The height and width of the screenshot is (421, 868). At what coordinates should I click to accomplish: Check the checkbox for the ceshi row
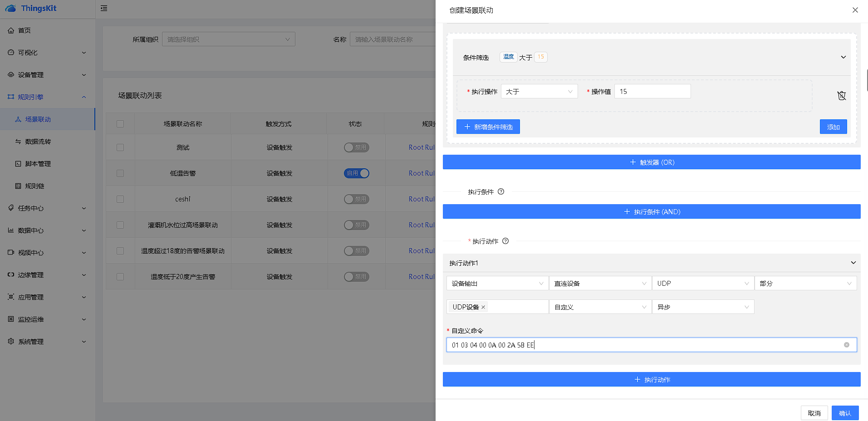(x=120, y=199)
